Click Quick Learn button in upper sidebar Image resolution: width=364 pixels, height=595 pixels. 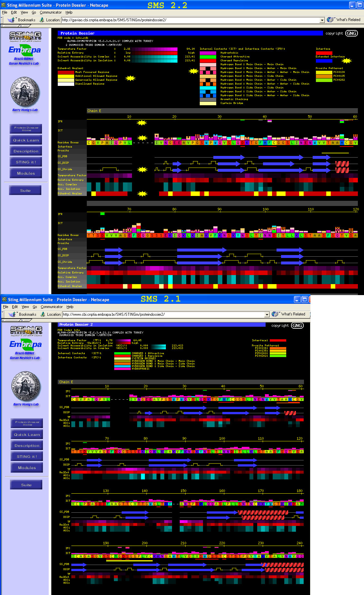click(x=26, y=140)
